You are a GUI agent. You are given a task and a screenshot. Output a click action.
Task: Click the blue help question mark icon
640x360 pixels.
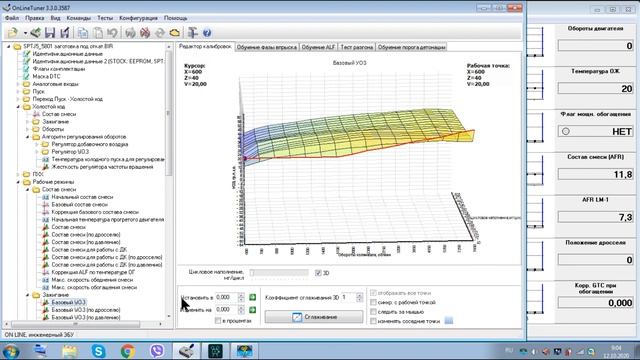tap(207, 33)
